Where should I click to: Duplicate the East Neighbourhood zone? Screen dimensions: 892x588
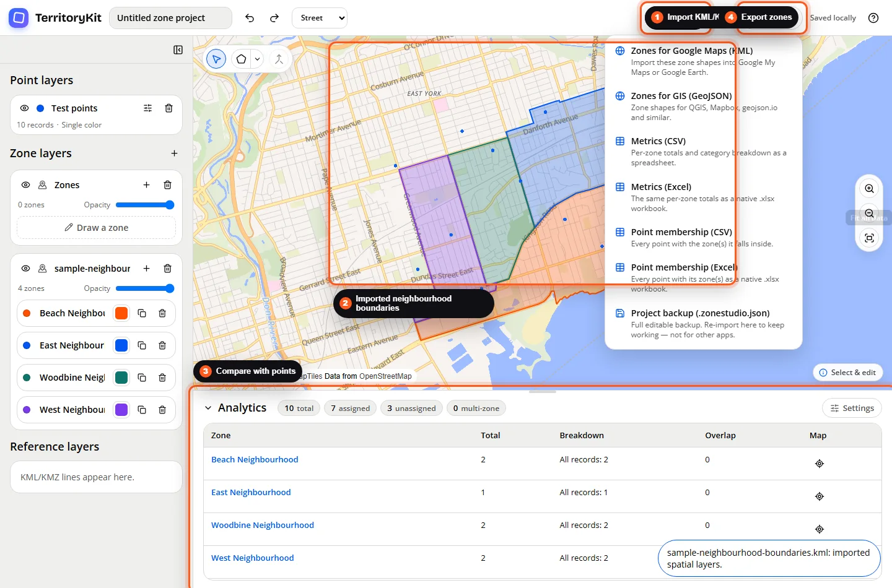coord(142,345)
